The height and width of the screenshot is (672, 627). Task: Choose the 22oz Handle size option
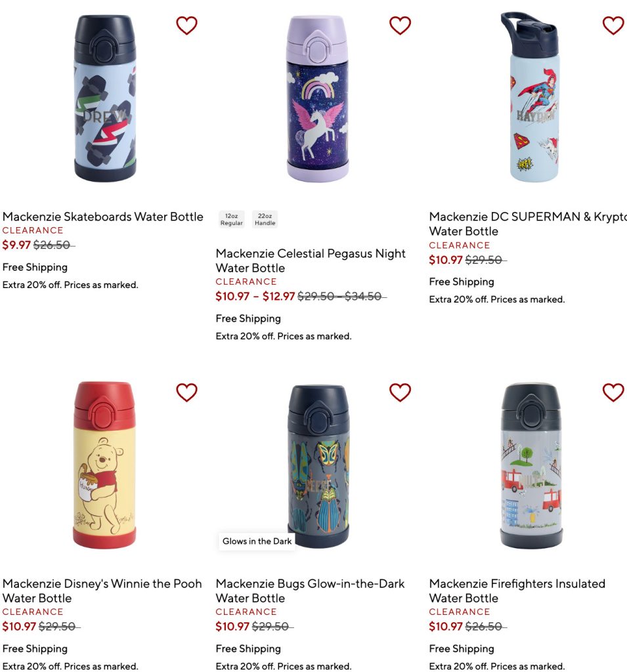click(265, 219)
